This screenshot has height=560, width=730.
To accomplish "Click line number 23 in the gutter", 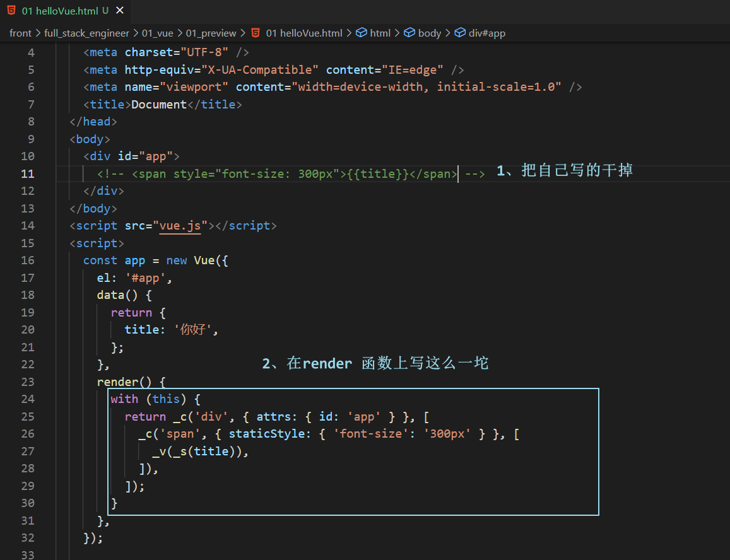I will click(x=28, y=382).
